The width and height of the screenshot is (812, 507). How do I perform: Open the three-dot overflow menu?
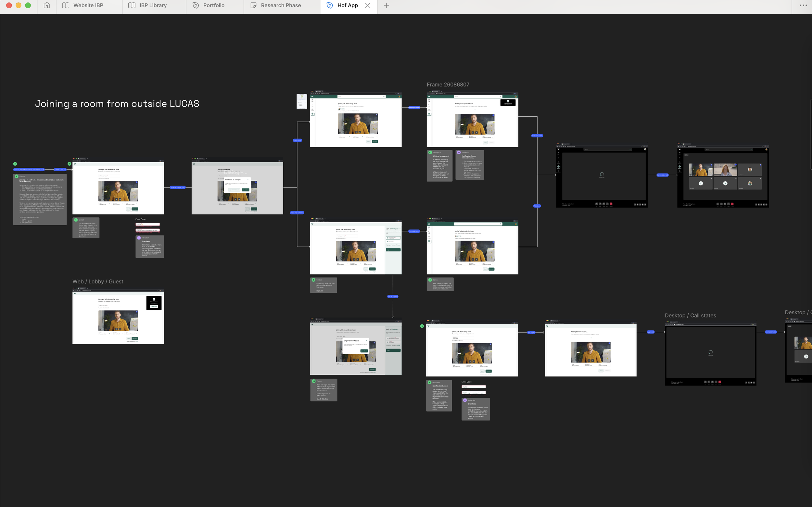[803, 6]
